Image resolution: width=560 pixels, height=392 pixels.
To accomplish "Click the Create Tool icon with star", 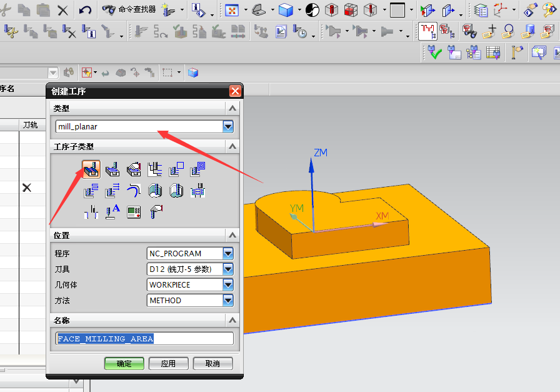I will click(169, 9).
